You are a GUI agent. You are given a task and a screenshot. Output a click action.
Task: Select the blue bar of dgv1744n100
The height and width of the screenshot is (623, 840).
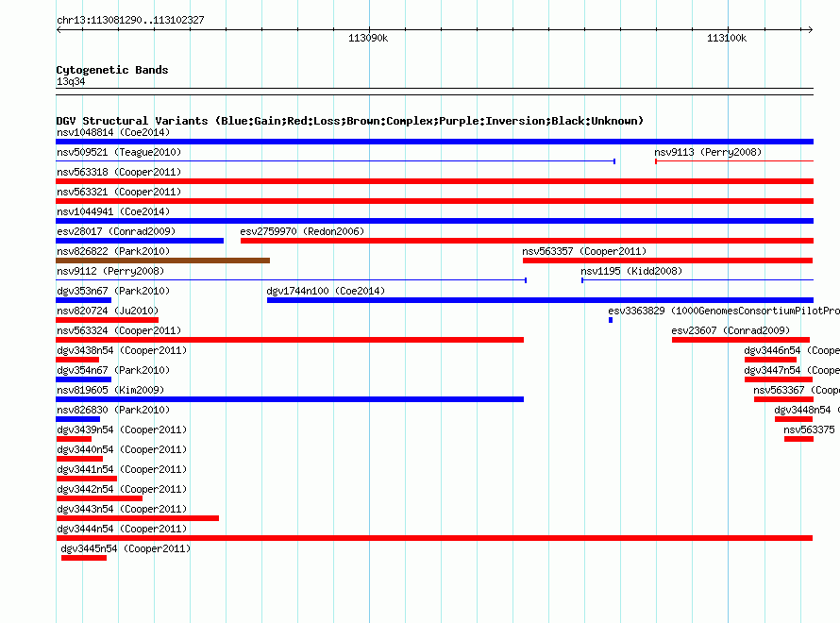click(540, 300)
